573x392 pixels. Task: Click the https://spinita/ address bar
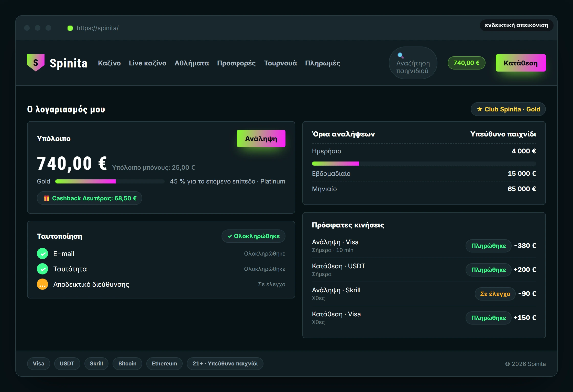[98, 28]
